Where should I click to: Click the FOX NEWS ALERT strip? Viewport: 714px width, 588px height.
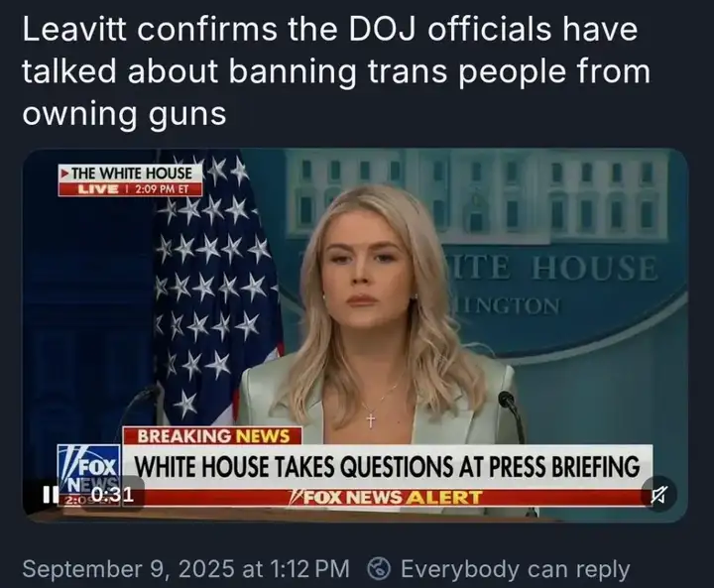click(387, 497)
